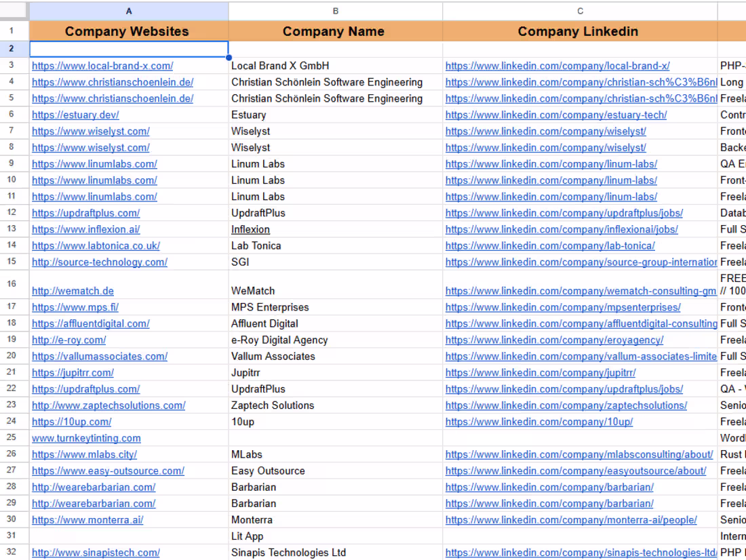746x560 pixels.
Task: Open LinkedIn link for jupitrr
Action: coord(541,372)
